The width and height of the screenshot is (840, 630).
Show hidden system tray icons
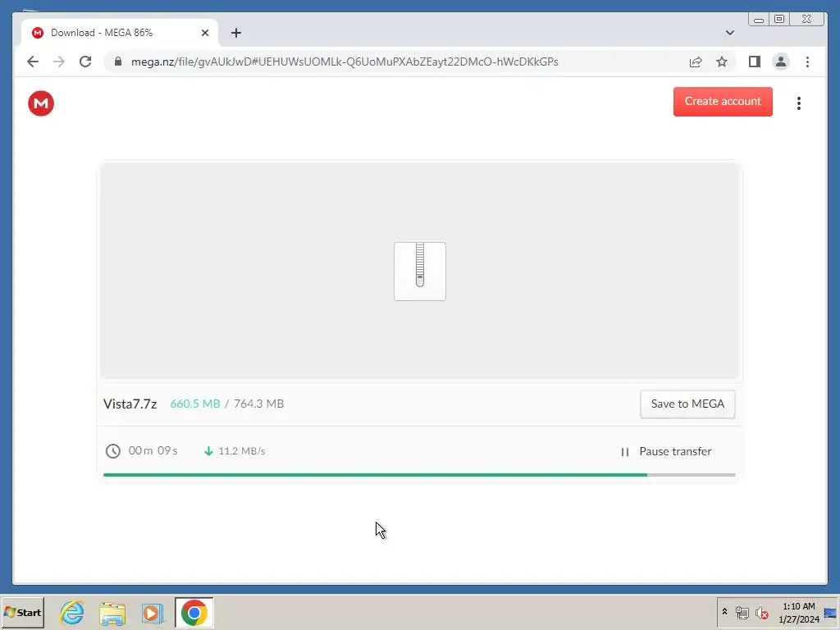coord(724,612)
